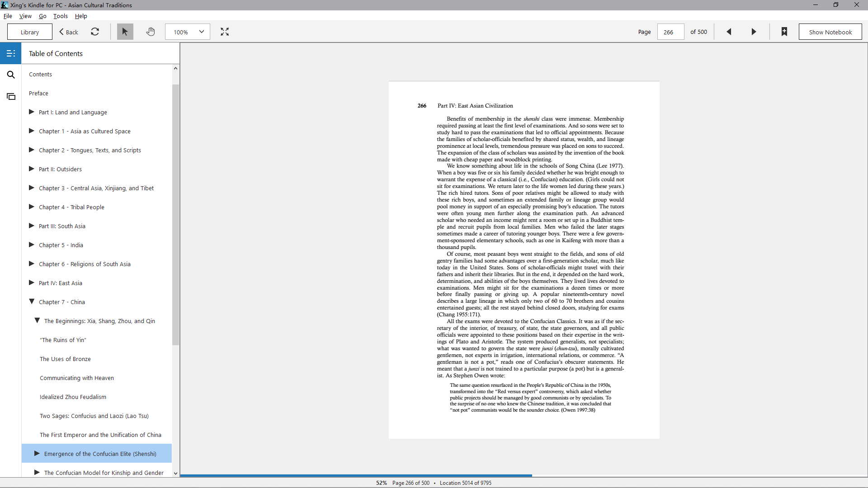The width and height of the screenshot is (868, 488).
Task: Close the Kindle window
Action: point(857,5)
